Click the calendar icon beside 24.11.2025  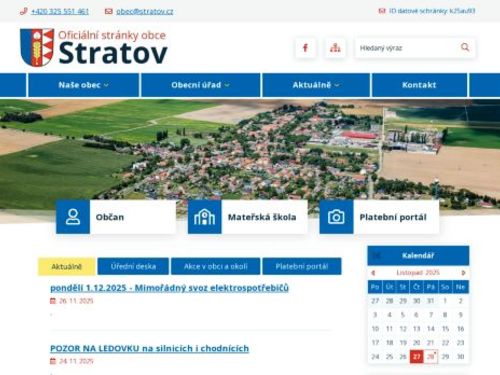tap(53, 361)
